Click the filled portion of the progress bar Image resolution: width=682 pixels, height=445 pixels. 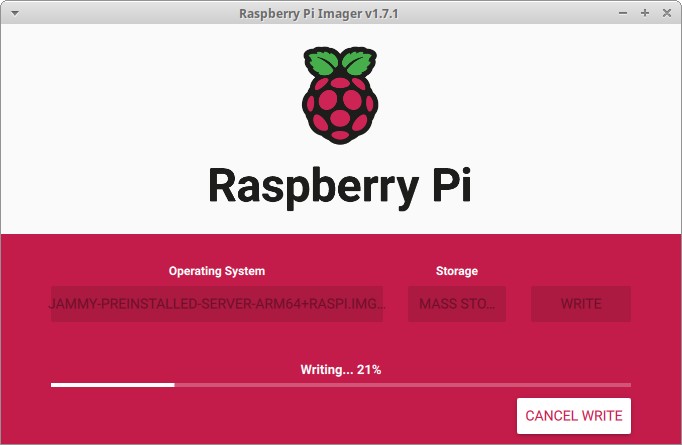[112, 384]
